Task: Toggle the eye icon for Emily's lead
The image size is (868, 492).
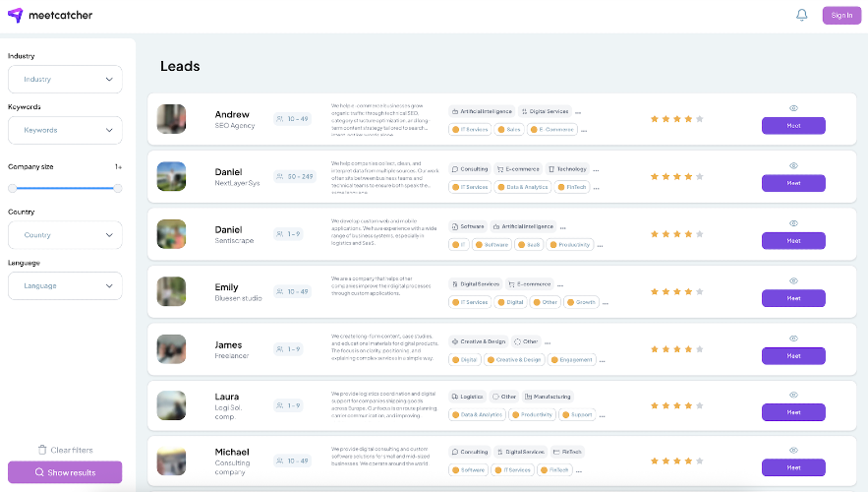Action: [793, 280]
